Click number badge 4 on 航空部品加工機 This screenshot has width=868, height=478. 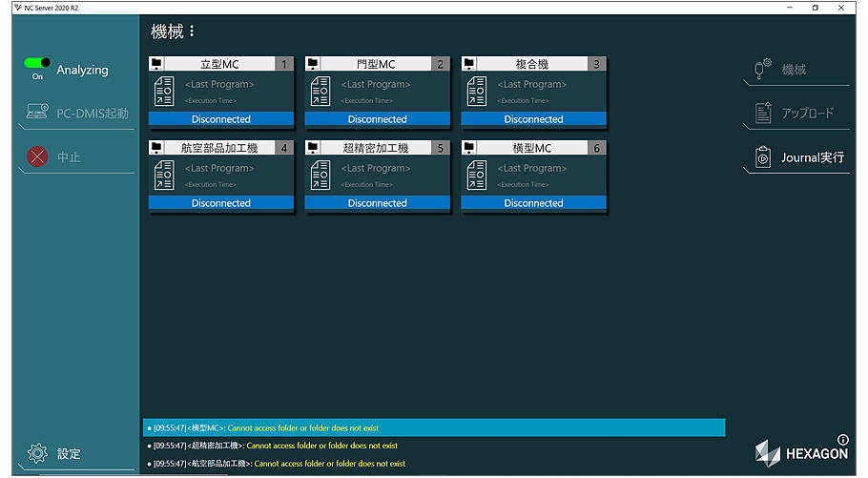(x=284, y=148)
